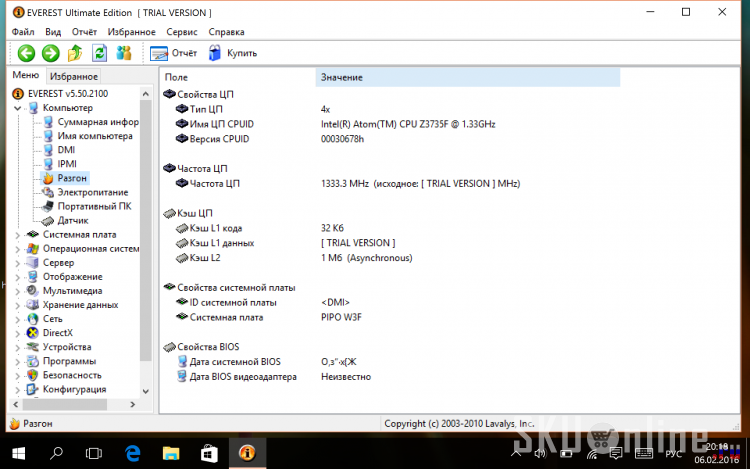Click the Устройства devices icon

coord(33,347)
